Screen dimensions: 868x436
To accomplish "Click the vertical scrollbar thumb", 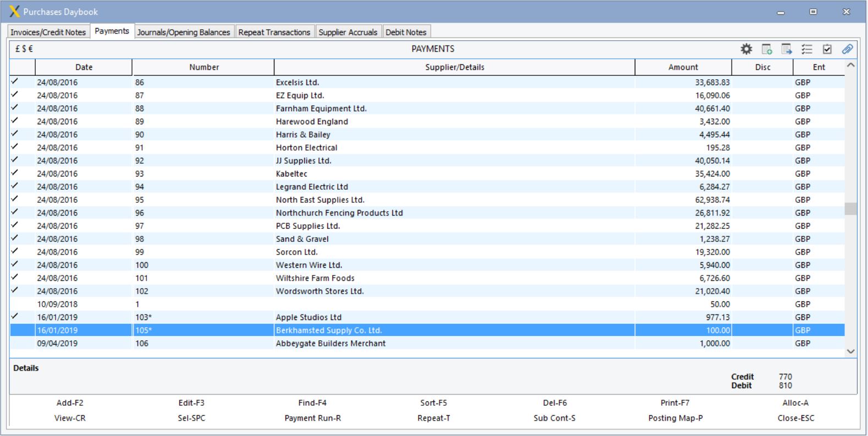I will point(851,209).
